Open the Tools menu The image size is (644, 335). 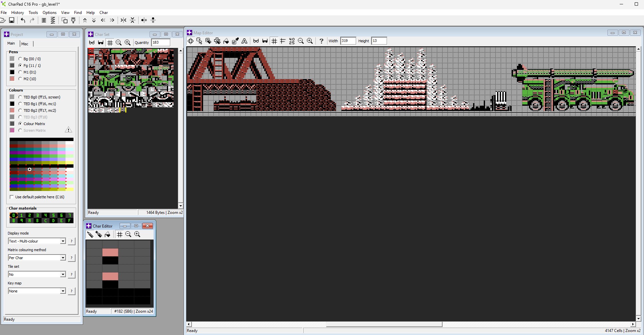click(x=33, y=13)
